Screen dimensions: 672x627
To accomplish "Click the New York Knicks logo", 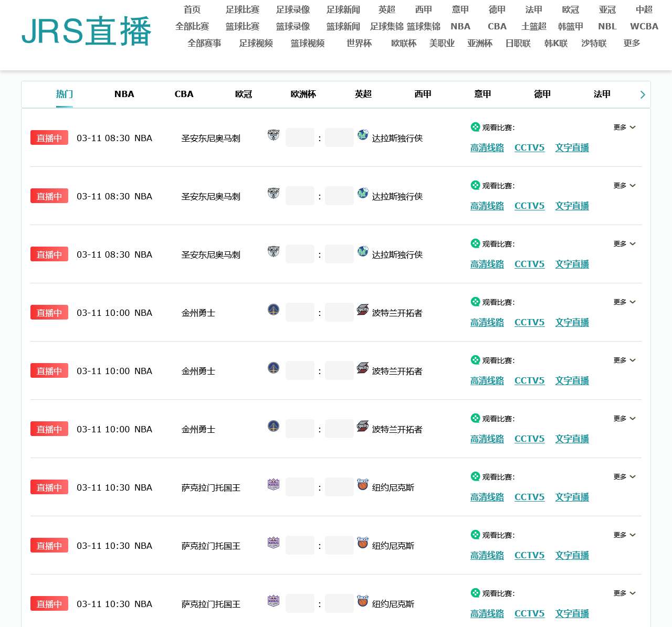I will pos(363,485).
